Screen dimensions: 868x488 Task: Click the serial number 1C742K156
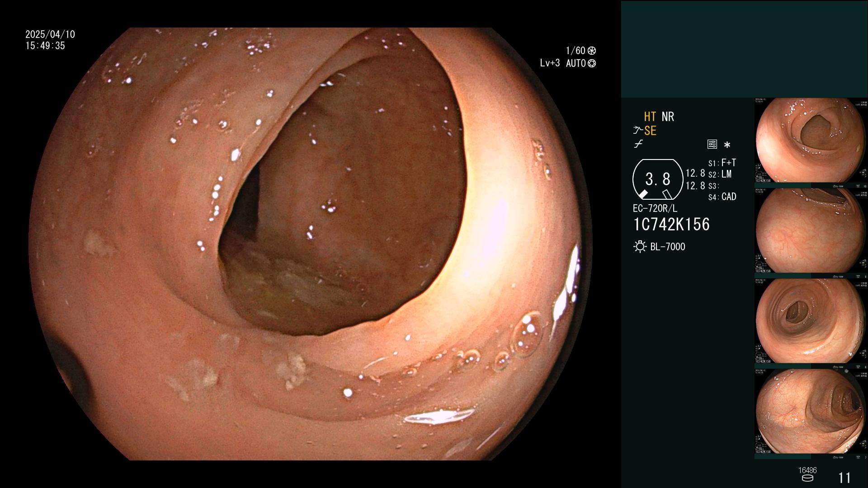pyautogui.click(x=671, y=225)
